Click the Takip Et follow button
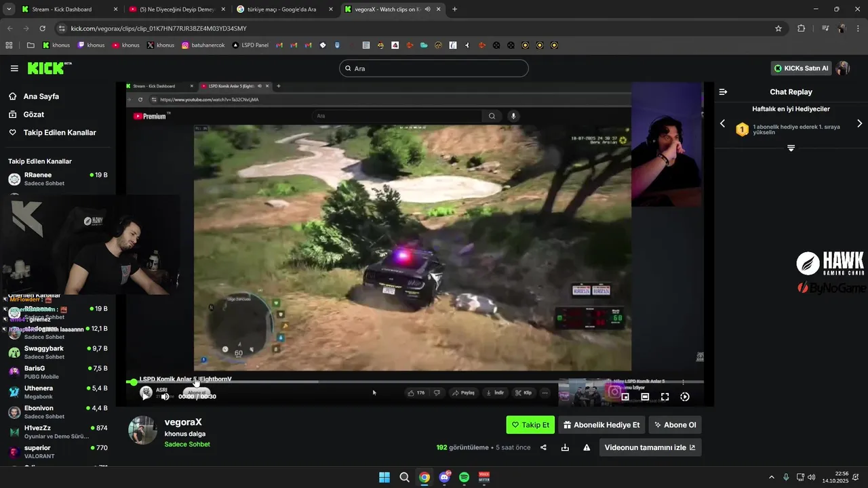Image resolution: width=868 pixels, height=488 pixels. tap(530, 425)
